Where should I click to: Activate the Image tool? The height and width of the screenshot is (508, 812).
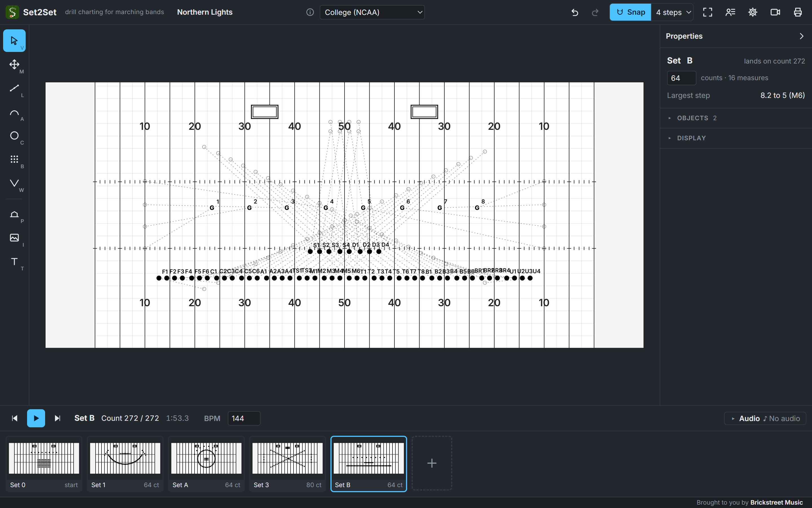click(x=14, y=238)
